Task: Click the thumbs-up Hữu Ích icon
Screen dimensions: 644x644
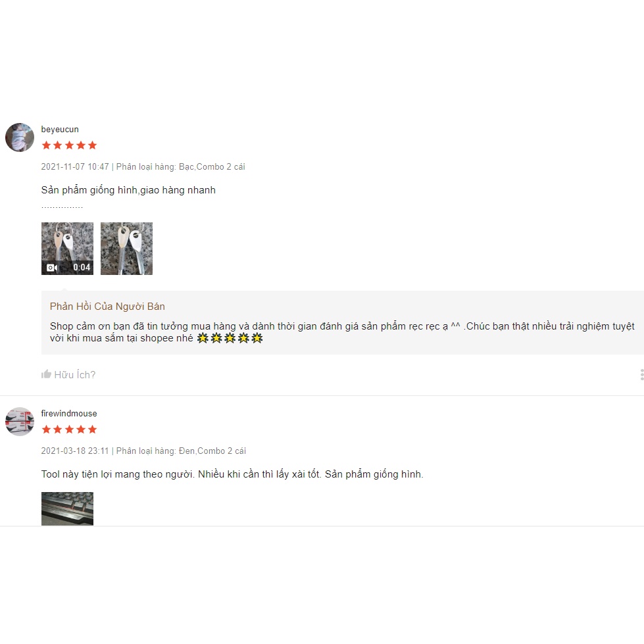Action: [46, 374]
